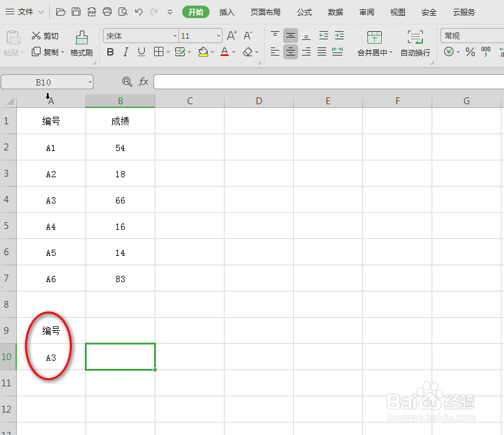Open the 云服务 tab
This screenshot has width=504, height=435.
[x=464, y=12]
